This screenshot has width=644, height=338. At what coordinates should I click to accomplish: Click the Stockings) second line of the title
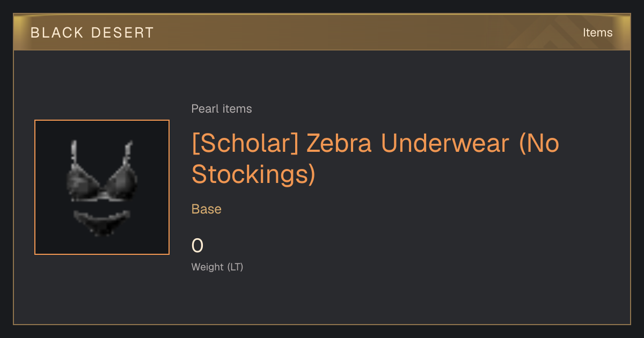coord(253,175)
